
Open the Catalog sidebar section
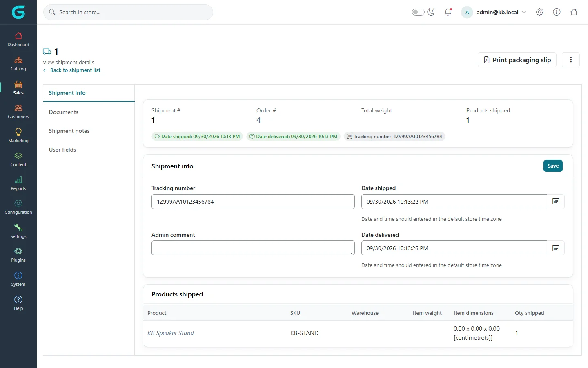pyautogui.click(x=18, y=63)
